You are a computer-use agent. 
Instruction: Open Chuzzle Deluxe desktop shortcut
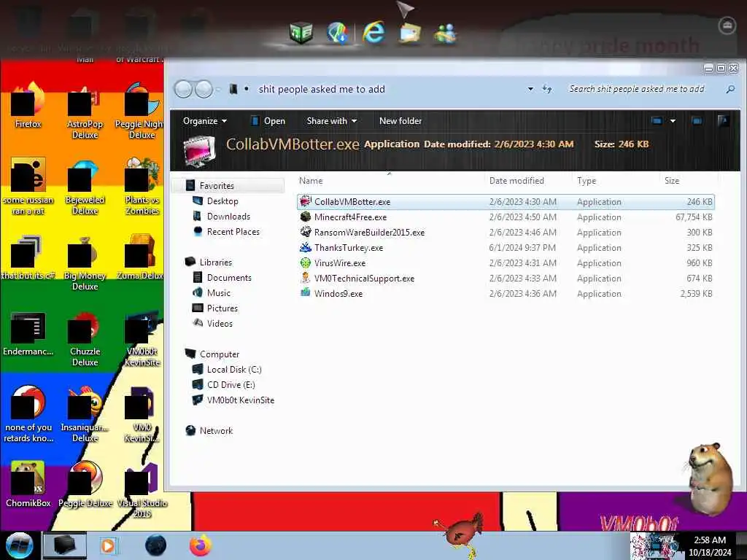click(85, 338)
